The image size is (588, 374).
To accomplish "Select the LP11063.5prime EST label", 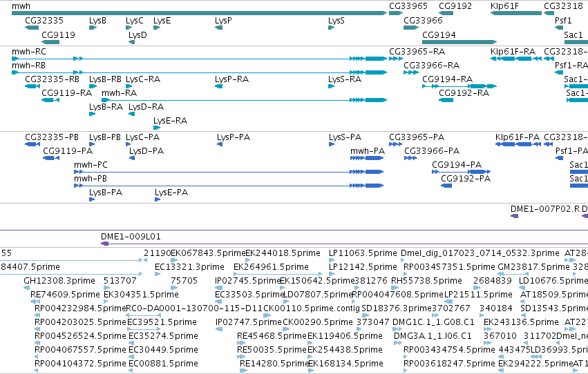I will click(x=363, y=253).
